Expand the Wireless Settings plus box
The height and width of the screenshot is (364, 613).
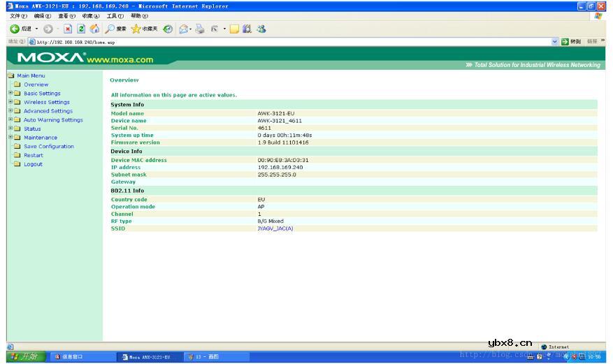(10, 102)
